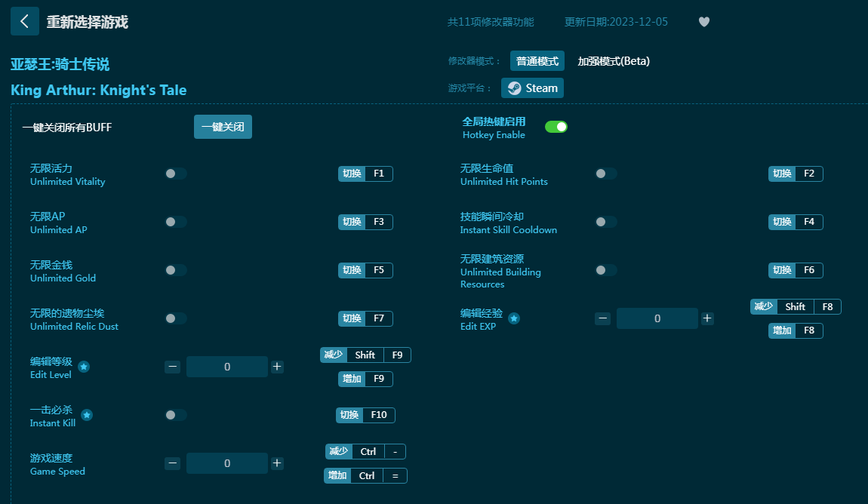Go back with the arrow icon

[x=24, y=22]
